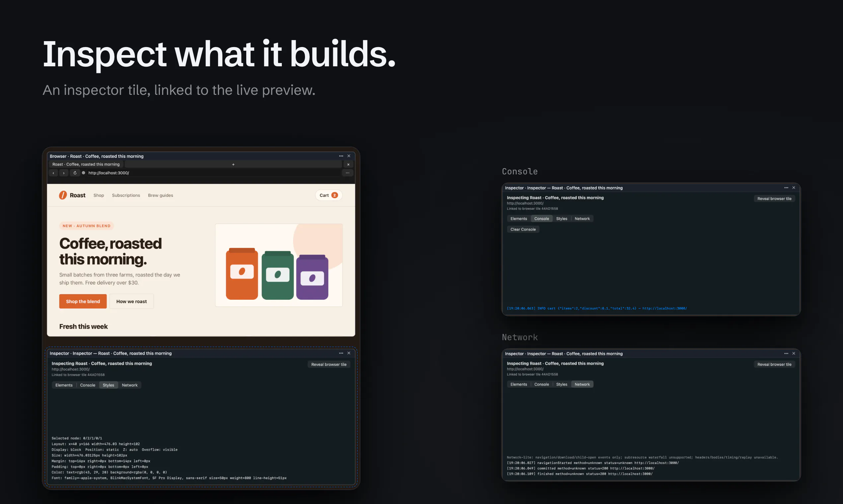Click the purple coffee jar illustration
Viewport: 843px width, 504px height.
coord(312,277)
